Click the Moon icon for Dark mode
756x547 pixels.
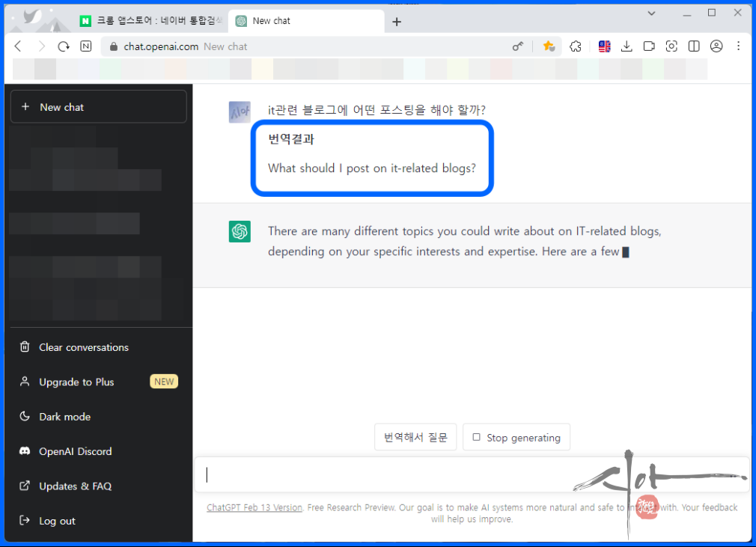tap(25, 416)
